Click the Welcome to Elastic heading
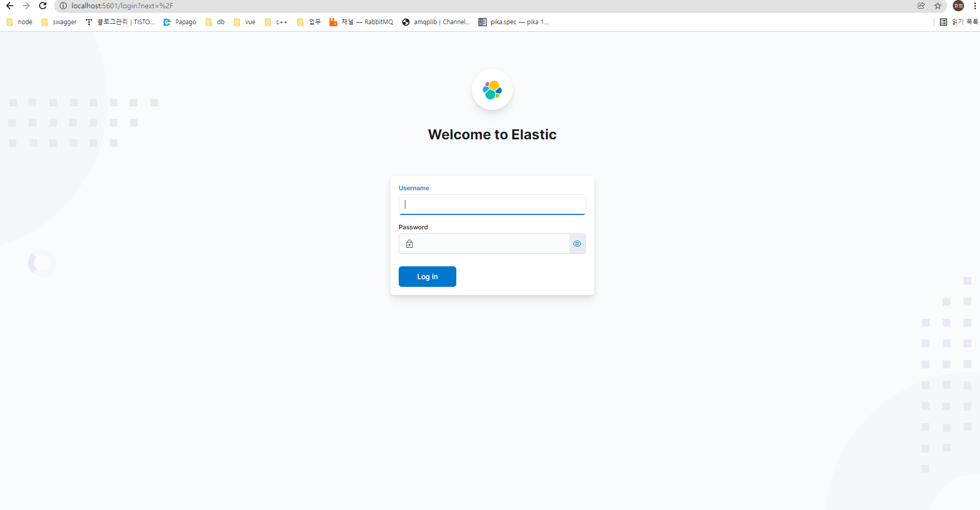Image resolution: width=980 pixels, height=510 pixels. 492,134
